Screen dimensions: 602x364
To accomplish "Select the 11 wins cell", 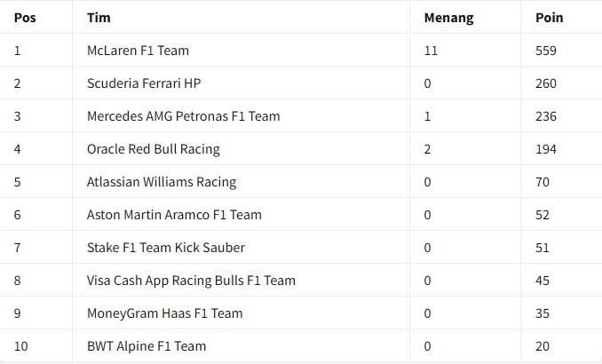I will 432,51.
